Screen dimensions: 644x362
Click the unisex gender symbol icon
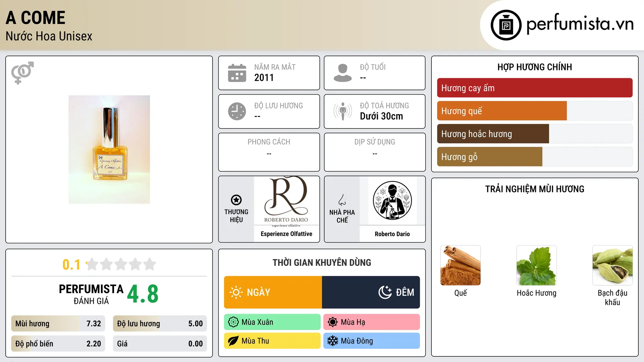pyautogui.click(x=22, y=73)
